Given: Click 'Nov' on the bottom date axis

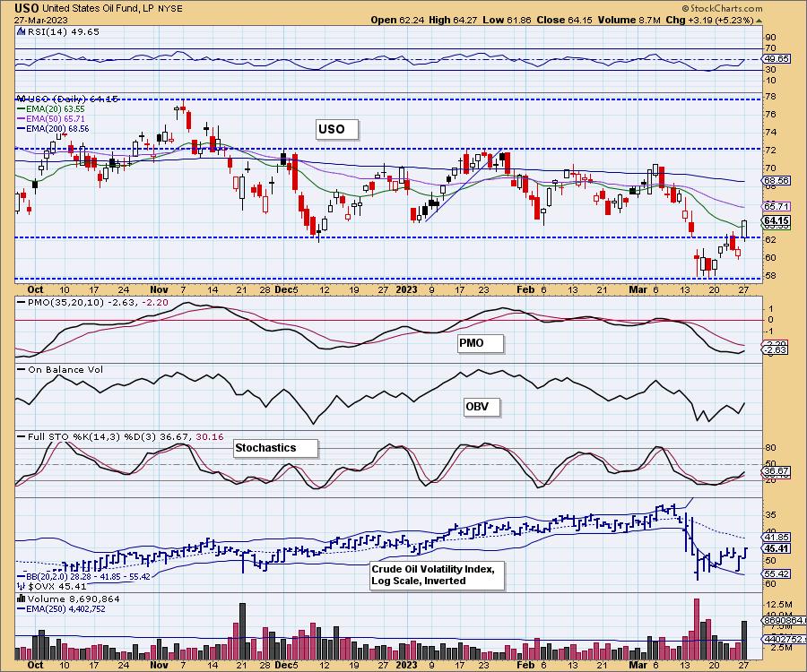Looking at the screenshot, I should (x=159, y=666).
